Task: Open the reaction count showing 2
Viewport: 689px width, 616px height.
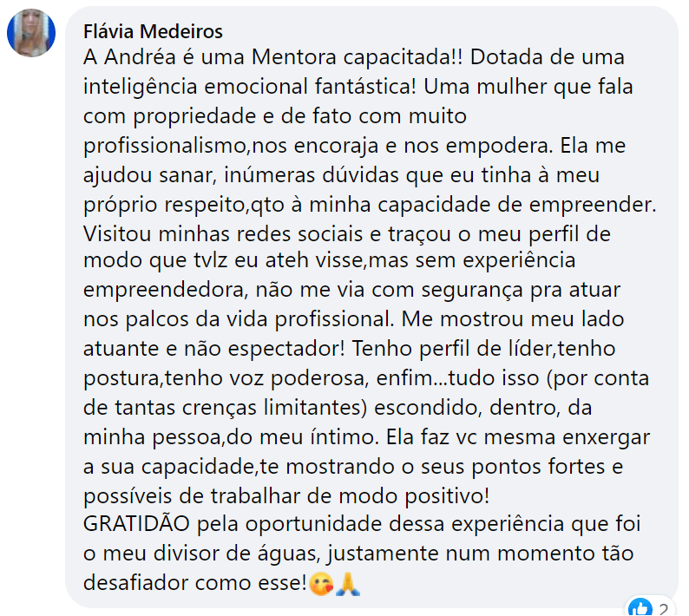Action: click(x=663, y=609)
